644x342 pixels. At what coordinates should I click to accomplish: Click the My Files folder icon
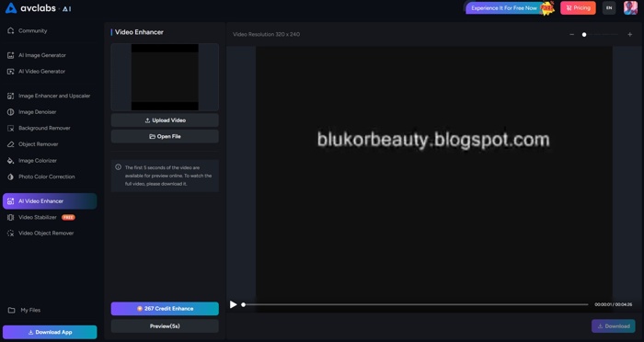[x=11, y=310]
